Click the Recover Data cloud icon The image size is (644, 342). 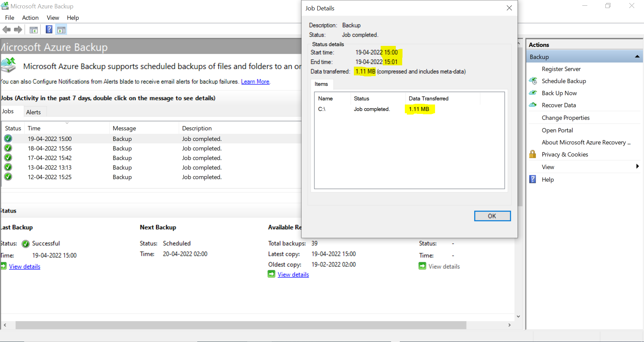533,105
